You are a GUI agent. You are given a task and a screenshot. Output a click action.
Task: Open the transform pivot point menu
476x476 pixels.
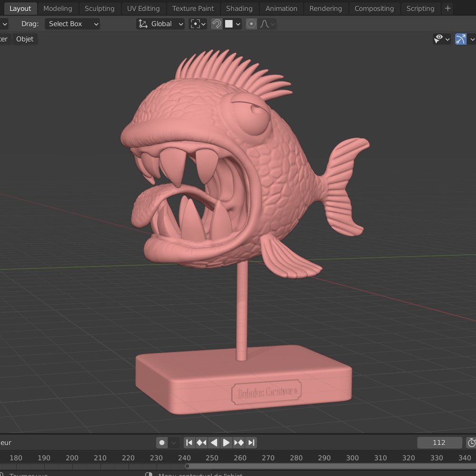(x=198, y=24)
